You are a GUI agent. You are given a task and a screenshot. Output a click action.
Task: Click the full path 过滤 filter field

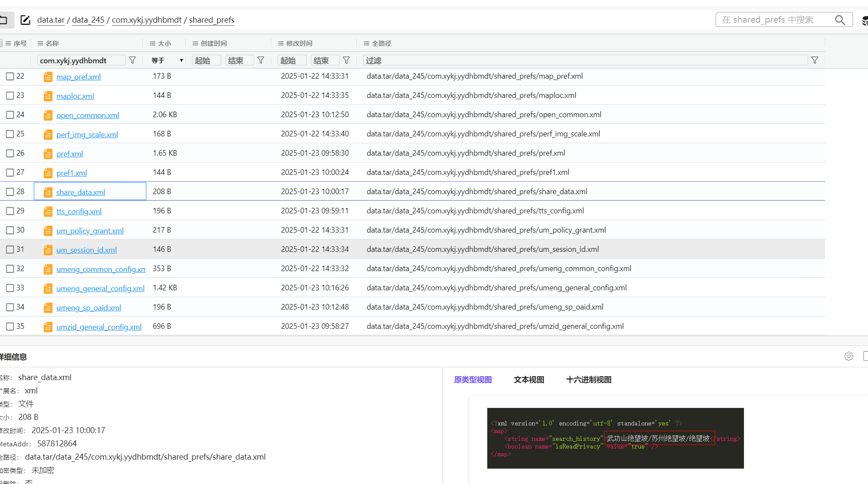pos(584,60)
